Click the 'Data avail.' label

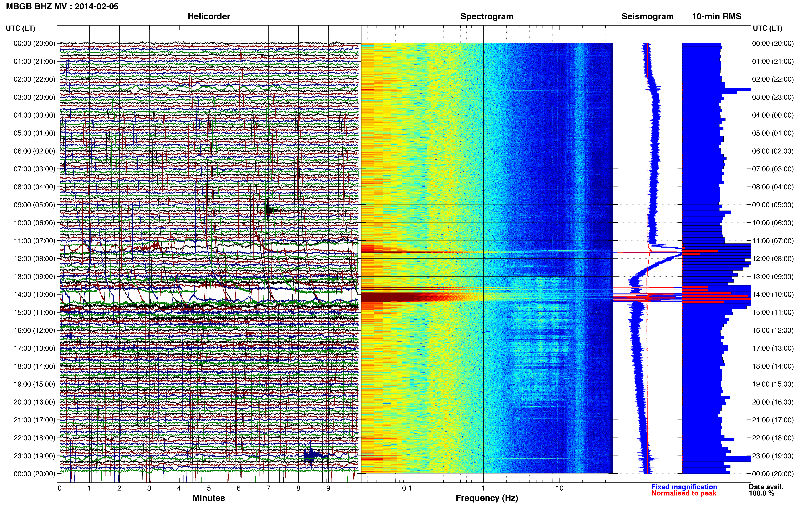pyautogui.click(x=766, y=487)
